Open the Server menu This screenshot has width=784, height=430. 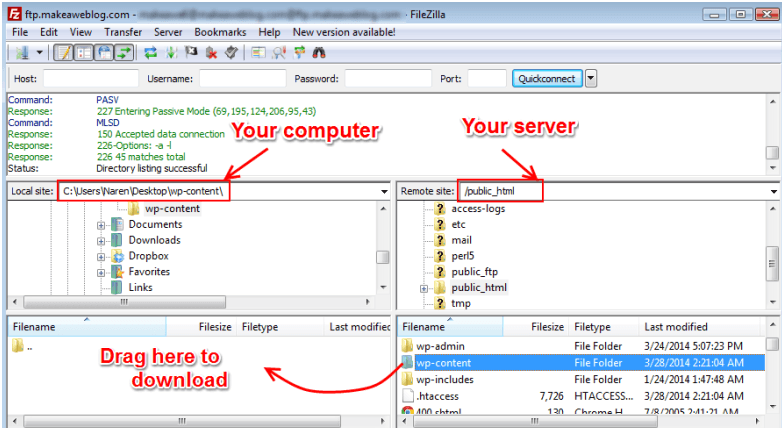click(x=168, y=32)
